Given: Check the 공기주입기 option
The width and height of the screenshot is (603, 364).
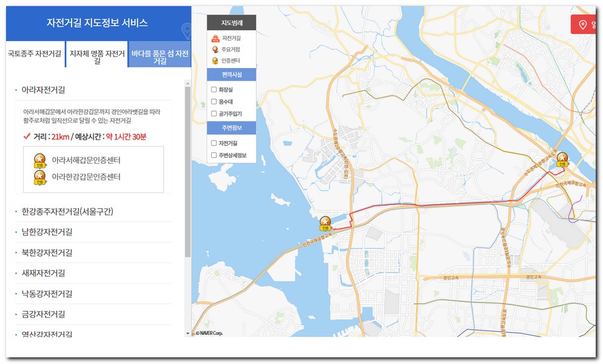Looking at the screenshot, I should coord(214,113).
